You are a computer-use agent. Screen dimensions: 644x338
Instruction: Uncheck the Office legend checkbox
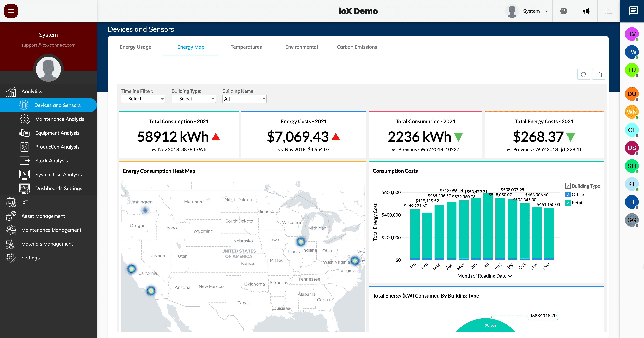coord(568,195)
